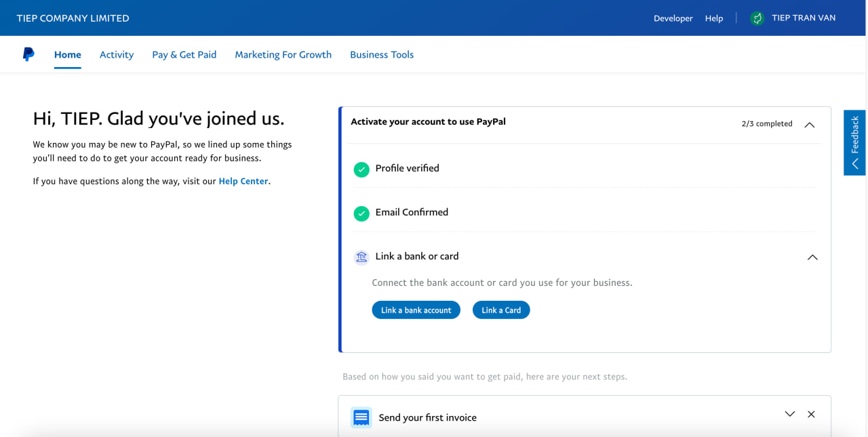Open the Pay & Get Paid menu
The height and width of the screenshot is (437, 868).
184,55
